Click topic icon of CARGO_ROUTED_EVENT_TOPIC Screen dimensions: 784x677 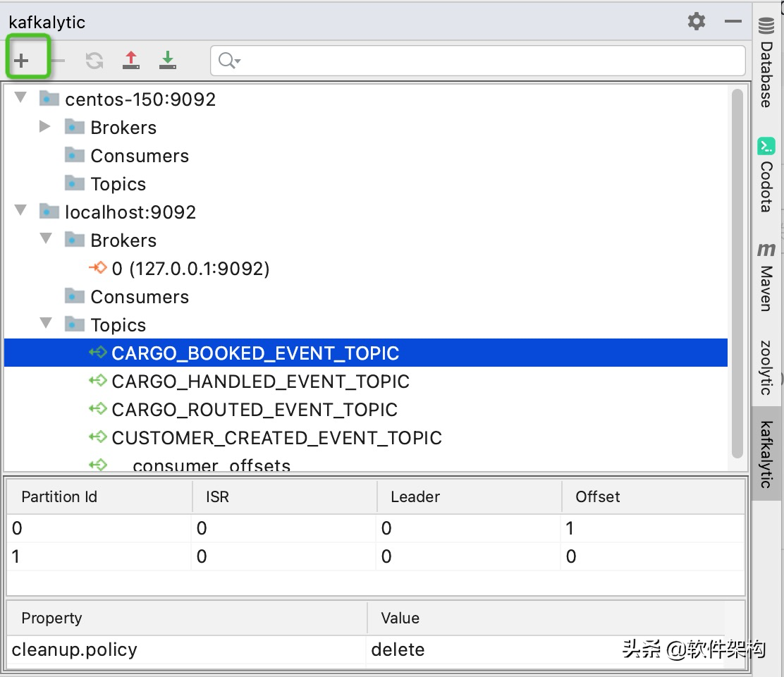pos(98,409)
